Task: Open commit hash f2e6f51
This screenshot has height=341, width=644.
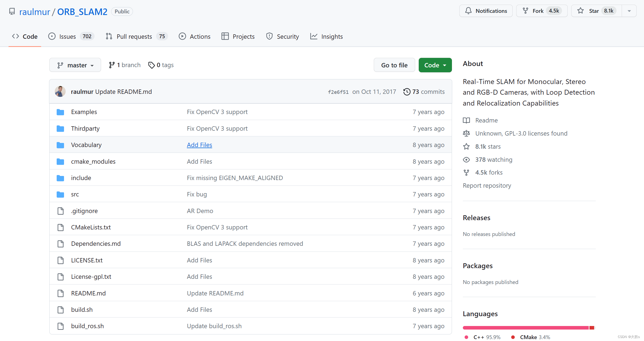Action: [x=338, y=92]
